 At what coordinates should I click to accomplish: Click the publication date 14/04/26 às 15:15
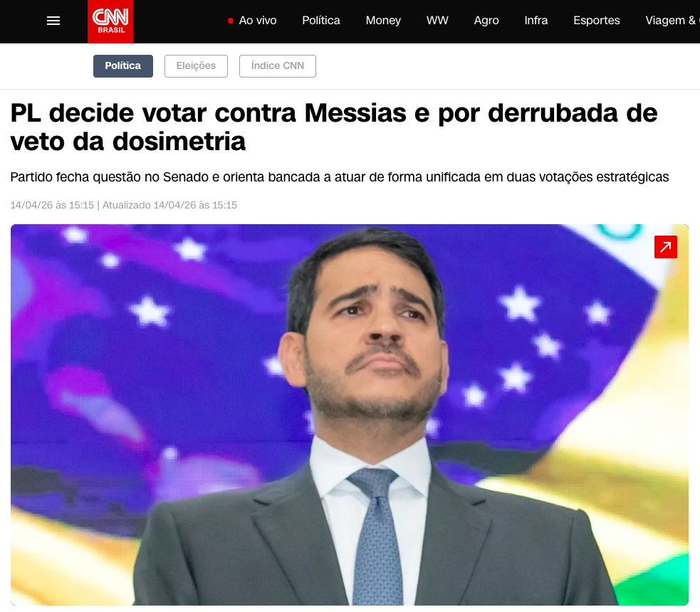click(52, 205)
